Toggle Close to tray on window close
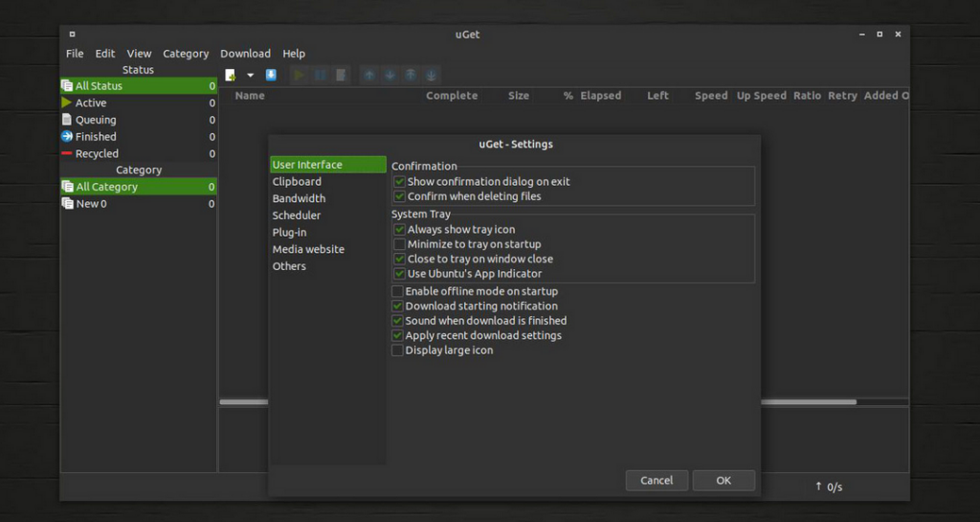The width and height of the screenshot is (980, 522). click(399, 259)
